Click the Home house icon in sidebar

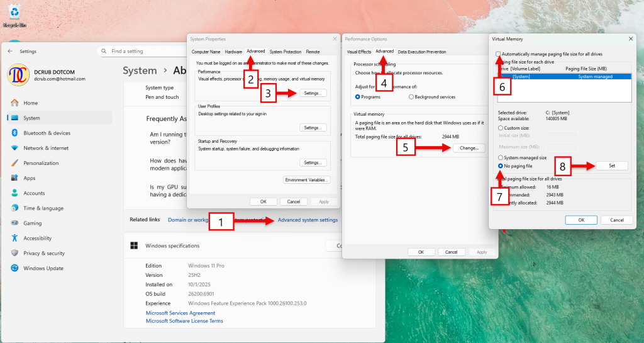pyautogui.click(x=15, y=103)
